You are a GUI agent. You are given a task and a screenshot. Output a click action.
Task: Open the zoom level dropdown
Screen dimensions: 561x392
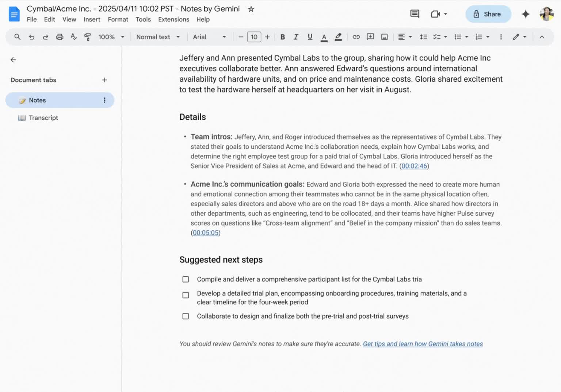pos(111,37)
